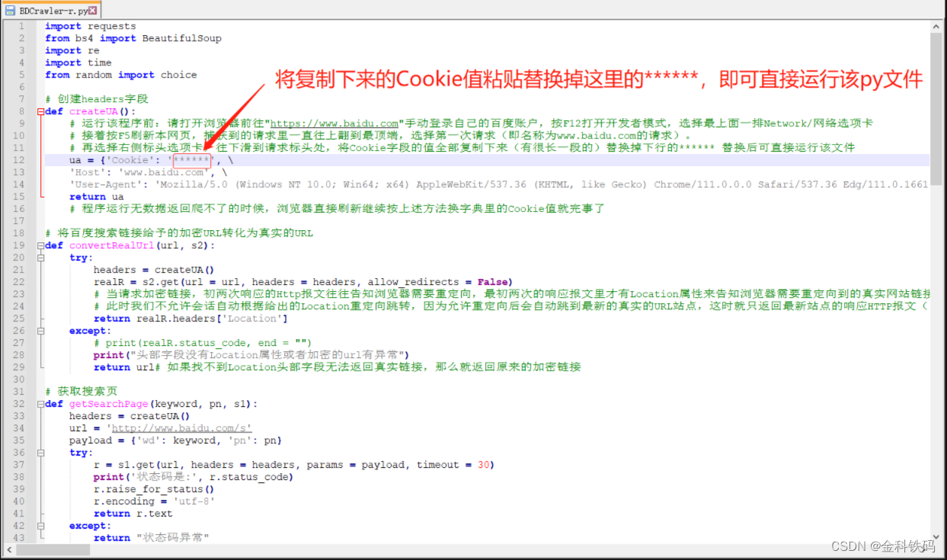Screen dimensions: 947x560
Task: Click the payload dictionary line
Action: pos(176,440)
